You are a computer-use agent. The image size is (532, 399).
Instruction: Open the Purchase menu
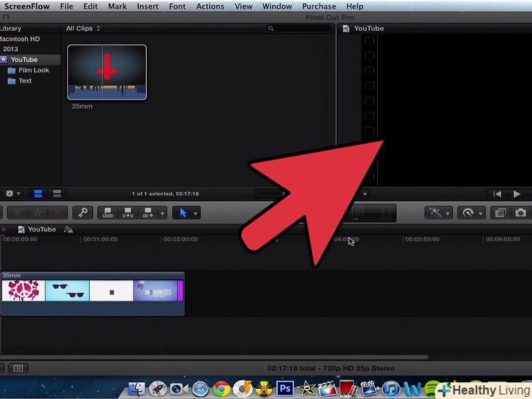[319, 6]
